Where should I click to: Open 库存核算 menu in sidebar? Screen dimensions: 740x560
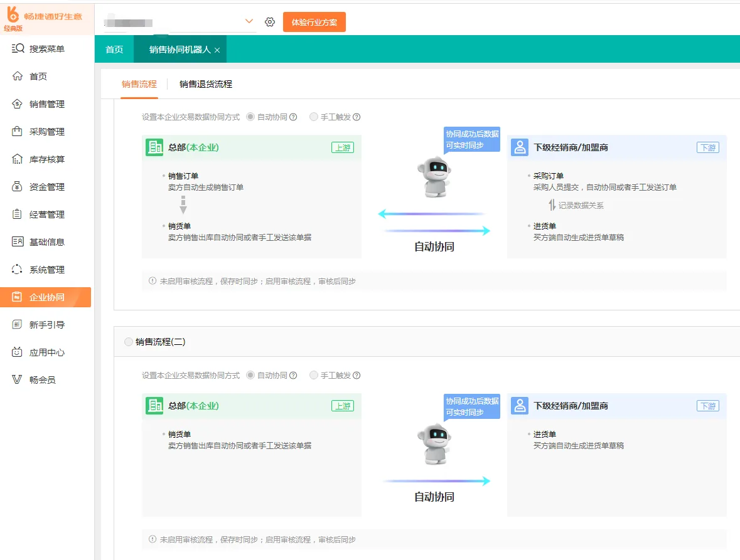point(46,159)
